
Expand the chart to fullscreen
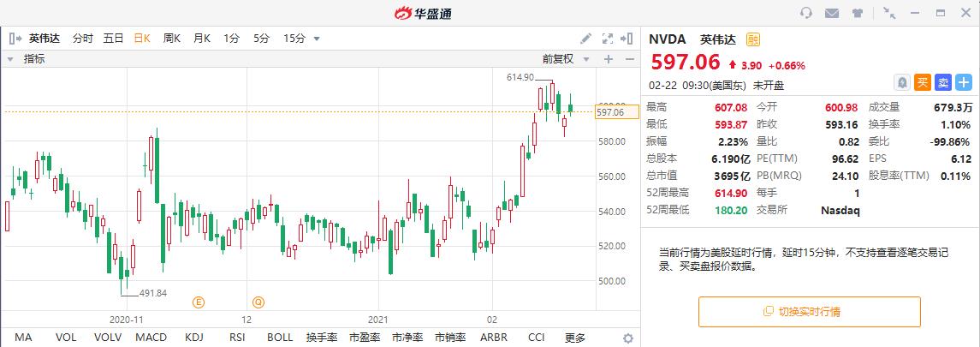pyautogui.click(x=608, y=39)
